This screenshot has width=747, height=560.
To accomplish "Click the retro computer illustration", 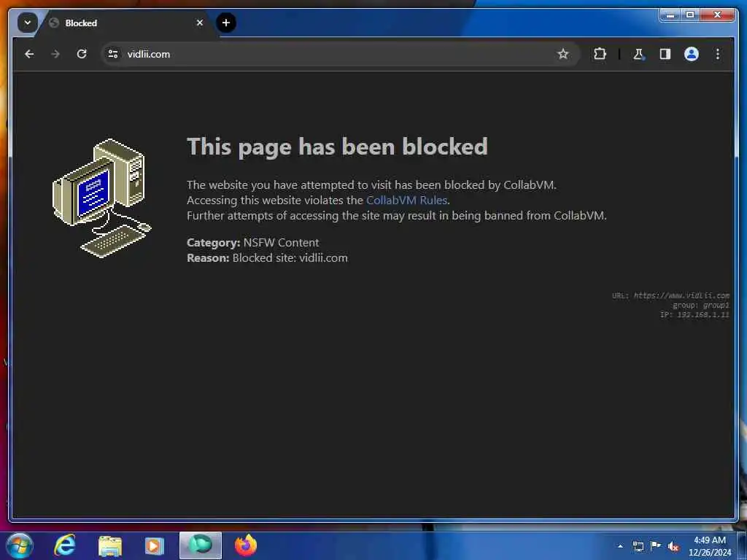I will click(x=101, y=198).
